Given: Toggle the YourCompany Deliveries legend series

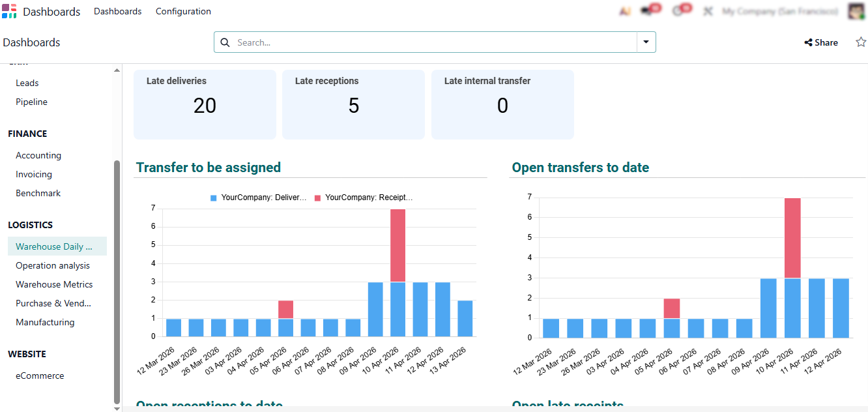Looking at the screenshot, I should click(258, 197).
